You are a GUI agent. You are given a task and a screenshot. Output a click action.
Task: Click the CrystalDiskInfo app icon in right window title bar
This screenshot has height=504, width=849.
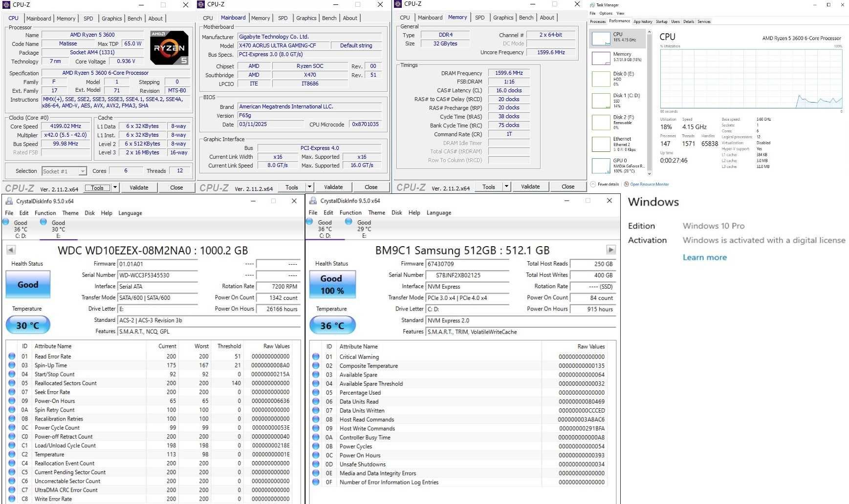(x=312, y=201)
